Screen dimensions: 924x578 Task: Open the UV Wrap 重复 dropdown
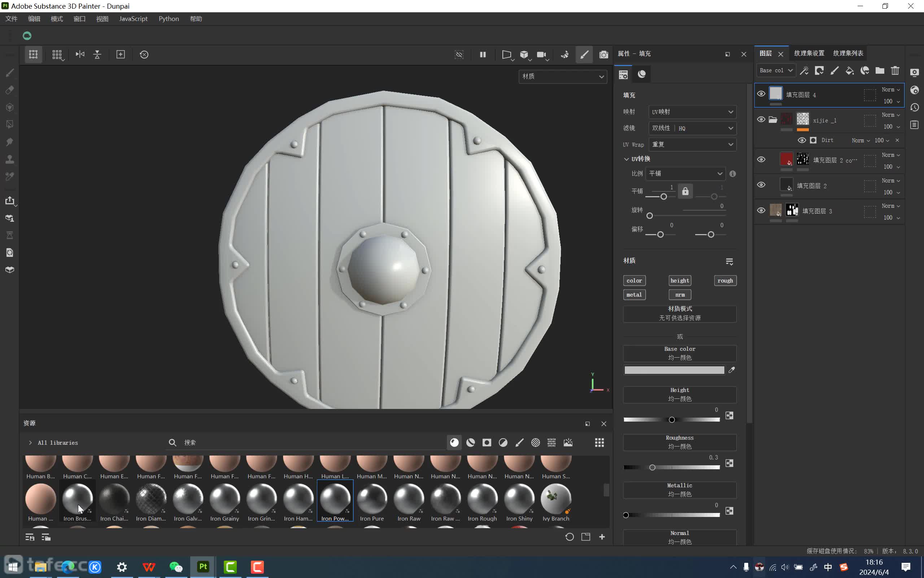click(692, 144)
